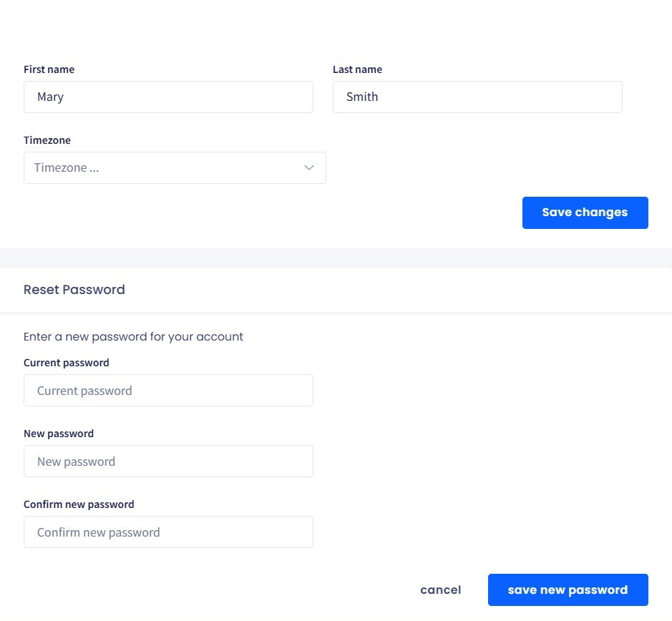The image size is (672, 621).
Task: Click the 'Enter a new password for your account' text
Action: (133, 337)
